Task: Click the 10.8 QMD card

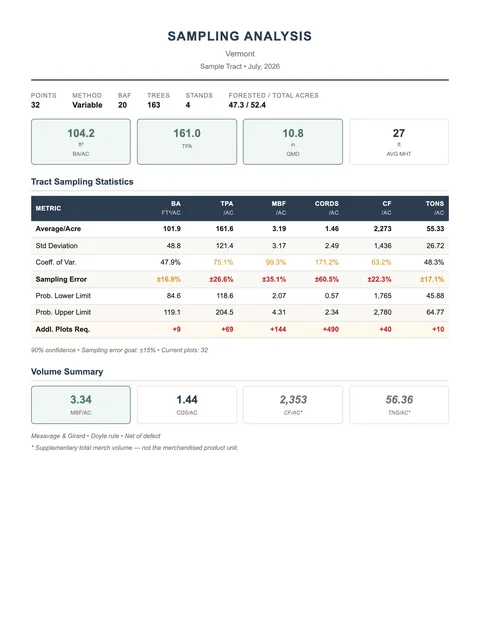Action: tap(293, 141)
